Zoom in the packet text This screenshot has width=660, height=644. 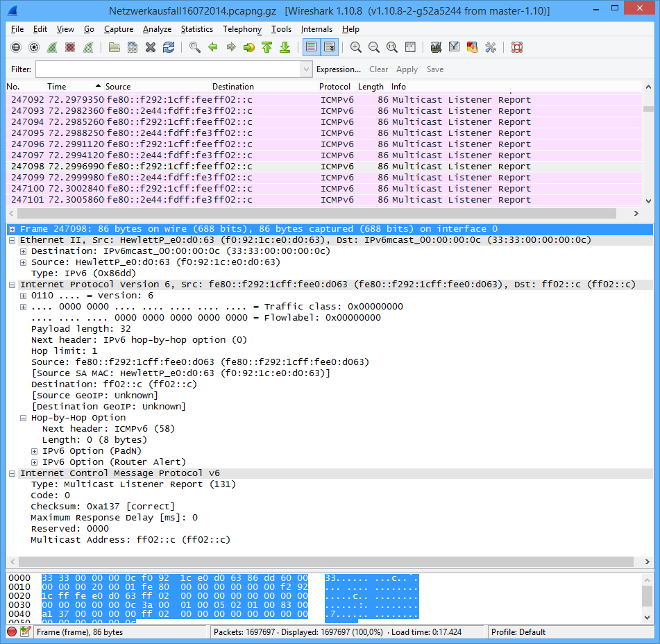tap(355, 47)
